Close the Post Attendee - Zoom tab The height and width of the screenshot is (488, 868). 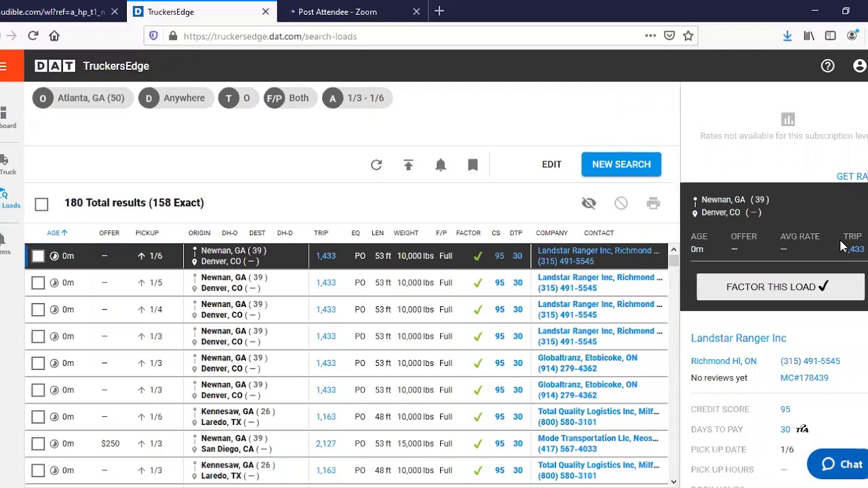416,12
